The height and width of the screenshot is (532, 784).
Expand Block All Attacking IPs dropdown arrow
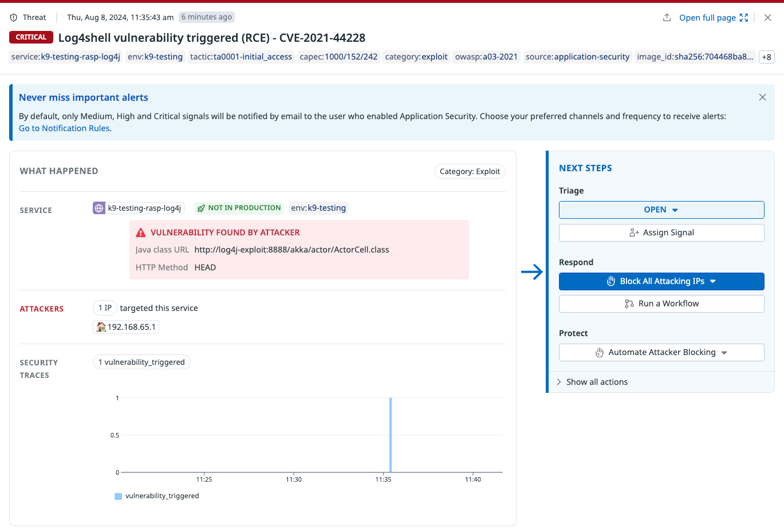tap(713, 281)
